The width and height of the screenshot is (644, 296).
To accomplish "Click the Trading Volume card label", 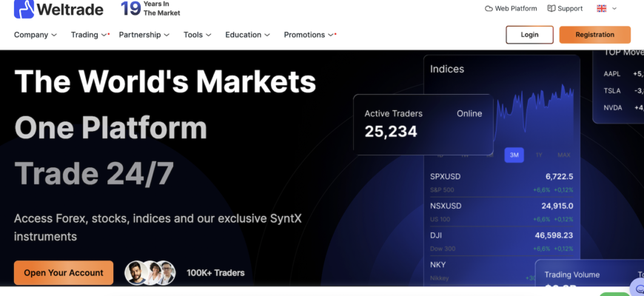I will click(x=571, y=275).
